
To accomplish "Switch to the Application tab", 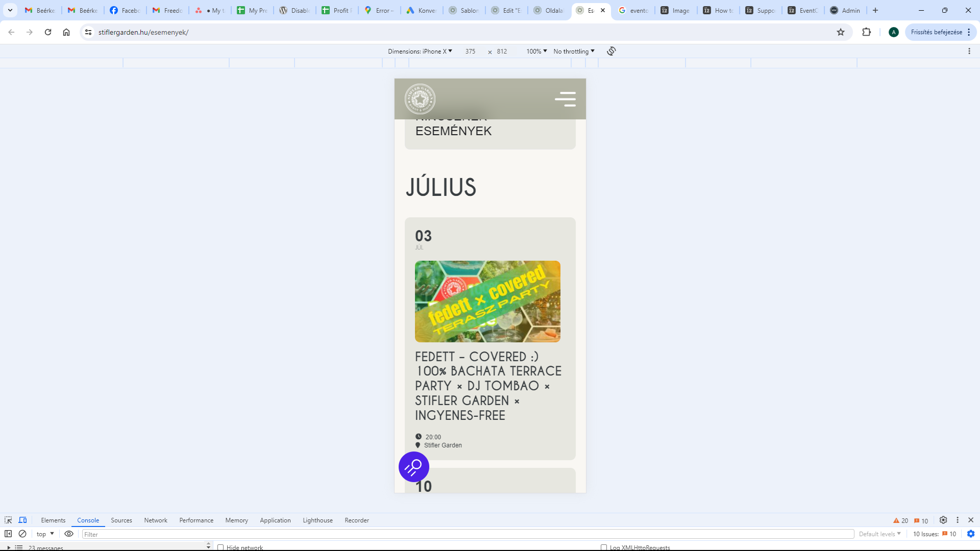I will pyautogui.click(x=275, y=520).
